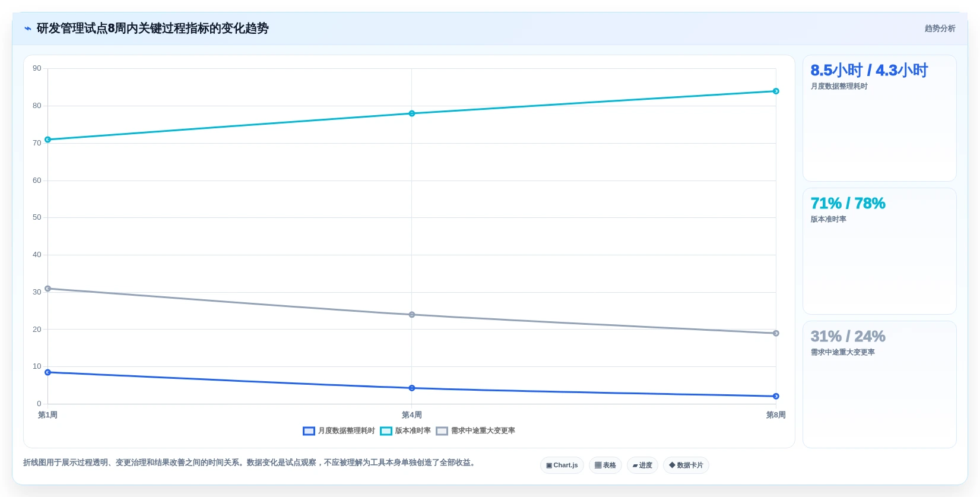Screen dimensions: 980x497
Task: Click the 数据卡片 tag button
Action: [686, 466]
